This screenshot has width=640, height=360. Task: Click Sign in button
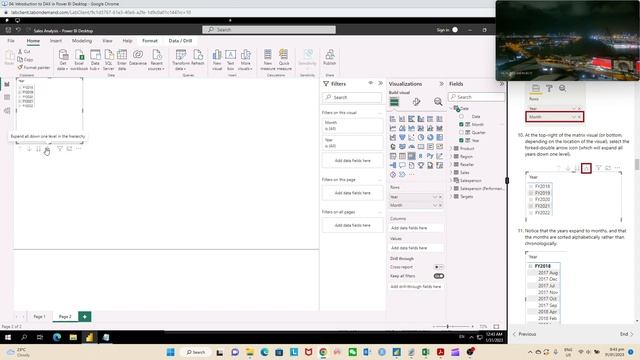point(447,30)
